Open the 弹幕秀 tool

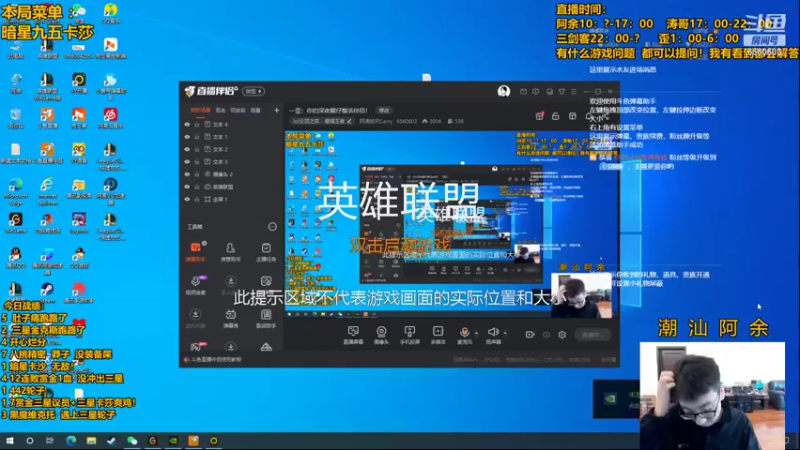(231, 318)
